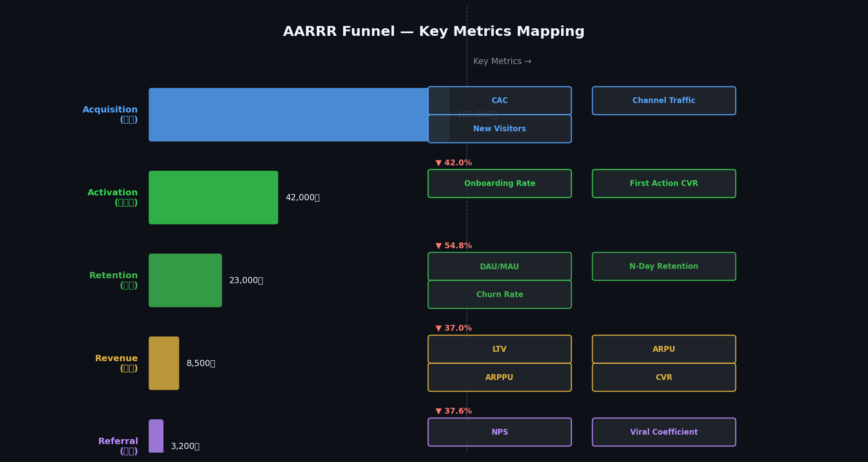Click the ARPPU metric box
This screenshot has width=868, height=462.
tap(499, 377)
